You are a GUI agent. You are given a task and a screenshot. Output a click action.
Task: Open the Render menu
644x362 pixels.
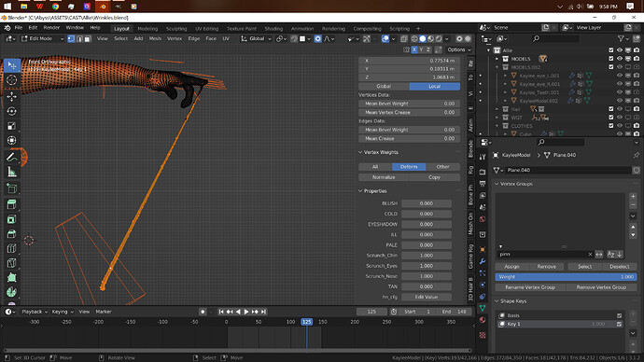51,27
